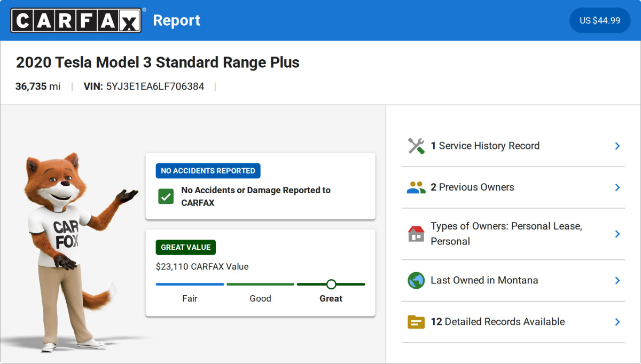Click the blue Fair value bar
This screenshot has height=364, width=641.
tap(190, 284)
